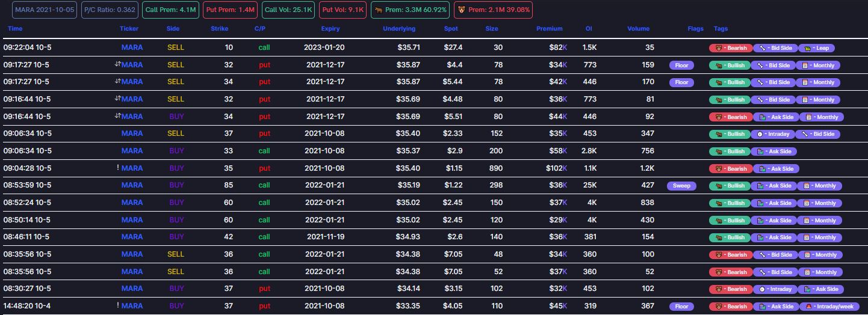
Task: Click the Floor flag in the strike 34 09:17:27 row
Action: (681, 82)
